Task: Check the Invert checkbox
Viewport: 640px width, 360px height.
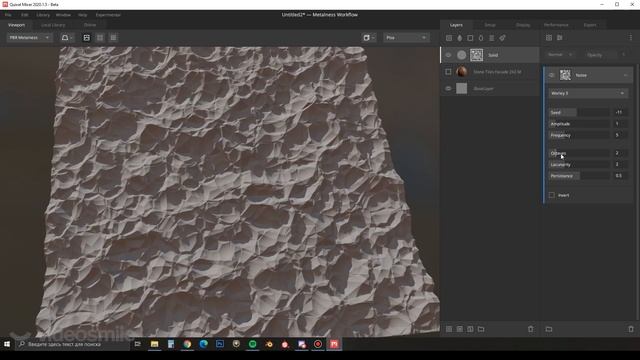Action: tap(552, 195)
